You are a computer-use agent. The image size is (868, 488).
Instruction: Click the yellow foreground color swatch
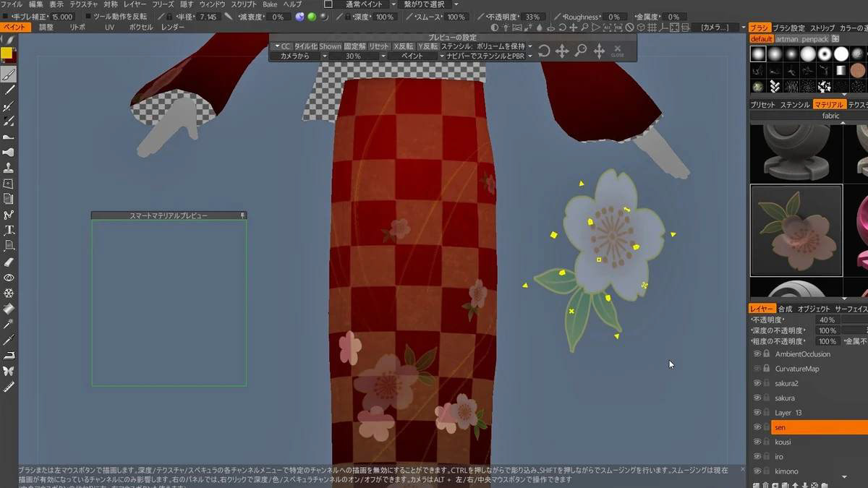tap(7, 53)
